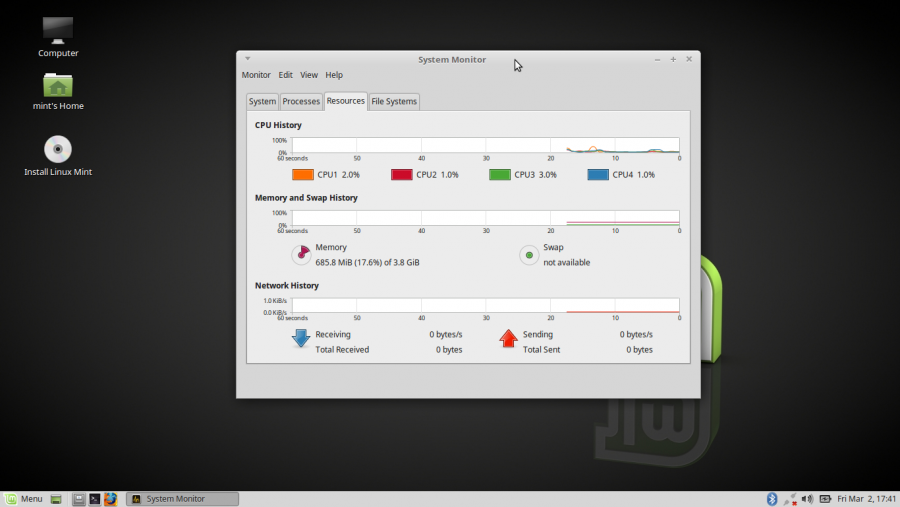
Task: Maximize the System Monitor window
Action: click(x=673, y=59)
